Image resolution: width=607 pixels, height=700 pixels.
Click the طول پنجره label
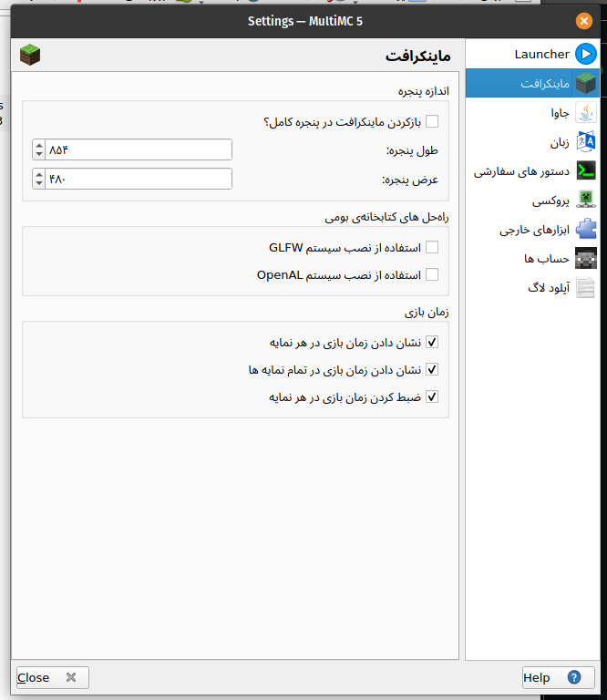pyautogui.click(x=412, y=151)
